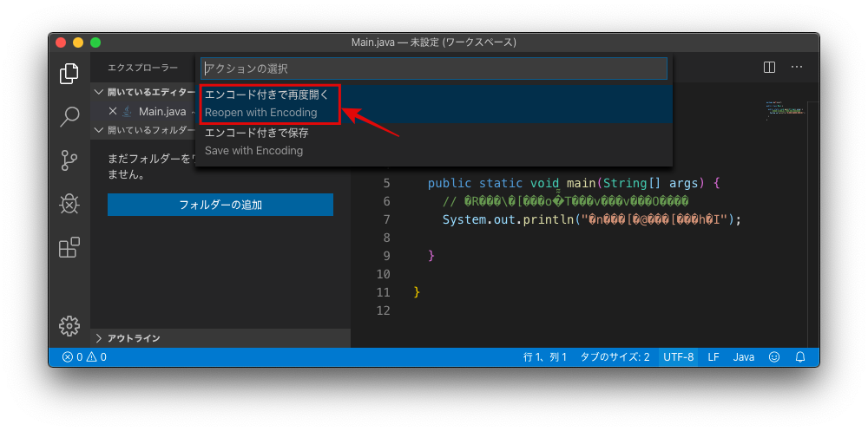Select the Java language mode

click(x=744, y=357)
